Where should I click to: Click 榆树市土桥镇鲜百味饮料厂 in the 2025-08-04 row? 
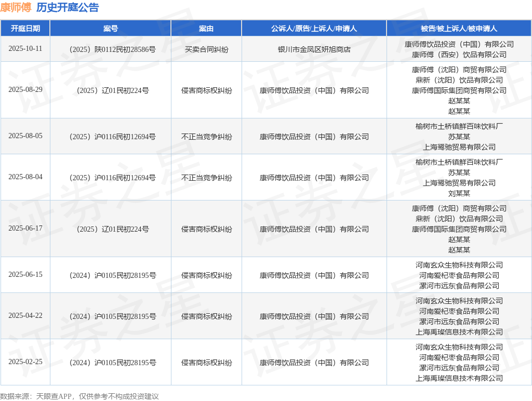point(459,163)
